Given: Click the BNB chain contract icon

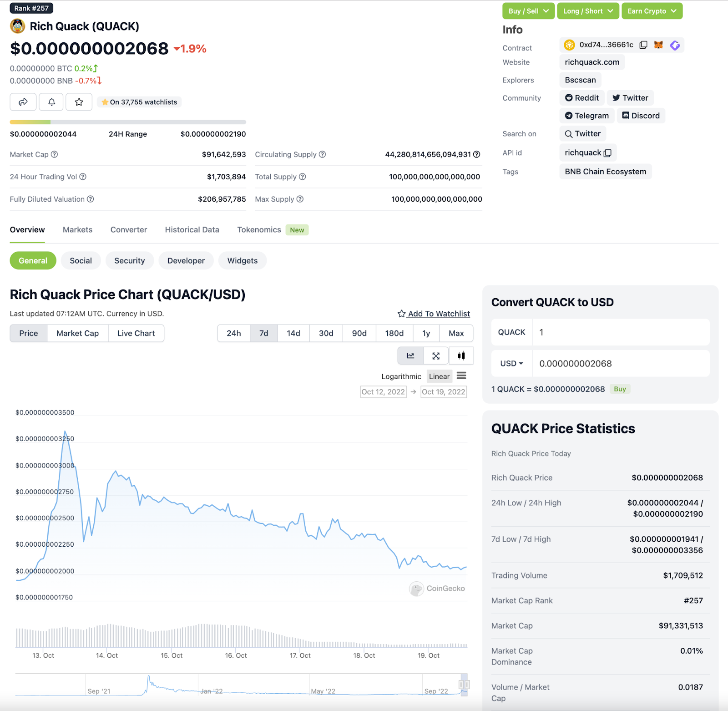Looking at the screenshot, I should point(569,45).
